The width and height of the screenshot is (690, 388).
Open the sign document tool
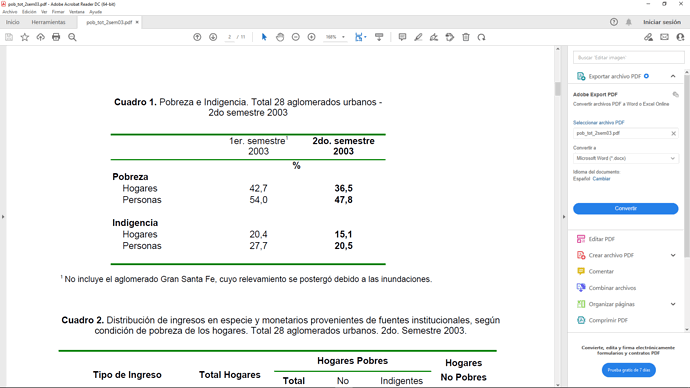coord(434,37)
